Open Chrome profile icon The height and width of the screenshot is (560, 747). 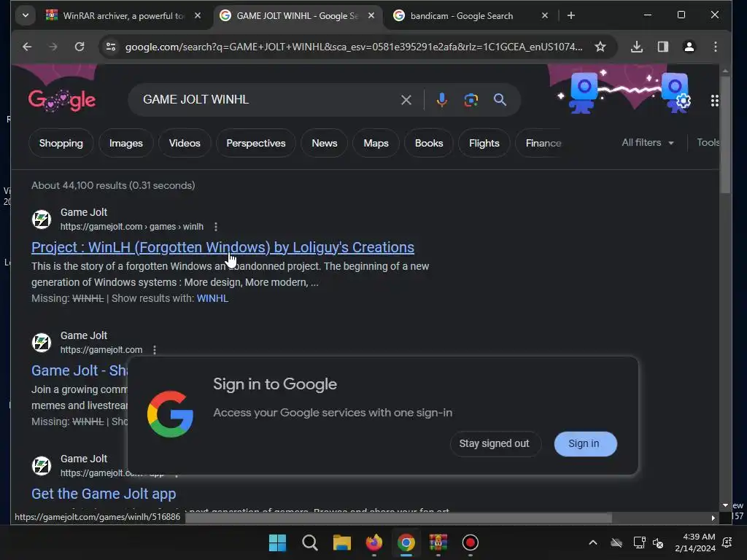point(689,47)
